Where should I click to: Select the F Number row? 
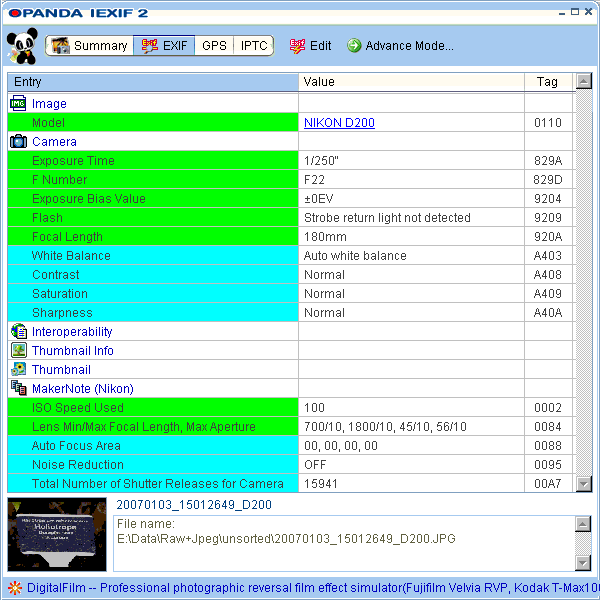[291, 179]
